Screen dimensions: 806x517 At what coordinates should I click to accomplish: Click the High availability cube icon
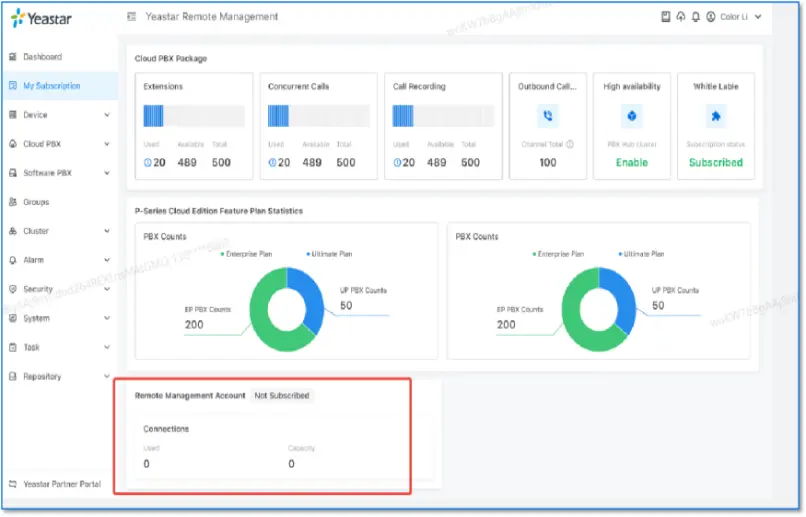pos(632,116)
